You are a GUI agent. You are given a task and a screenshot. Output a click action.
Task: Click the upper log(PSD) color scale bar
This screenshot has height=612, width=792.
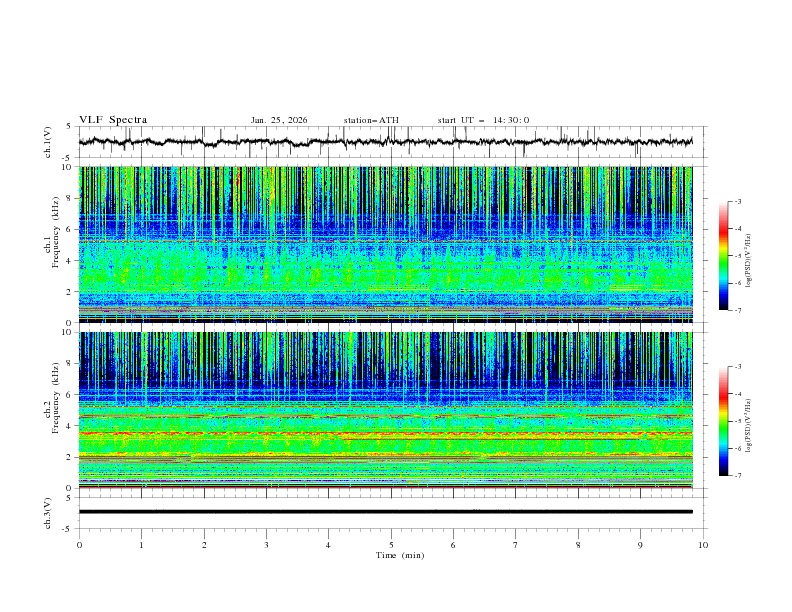[723, 255]
